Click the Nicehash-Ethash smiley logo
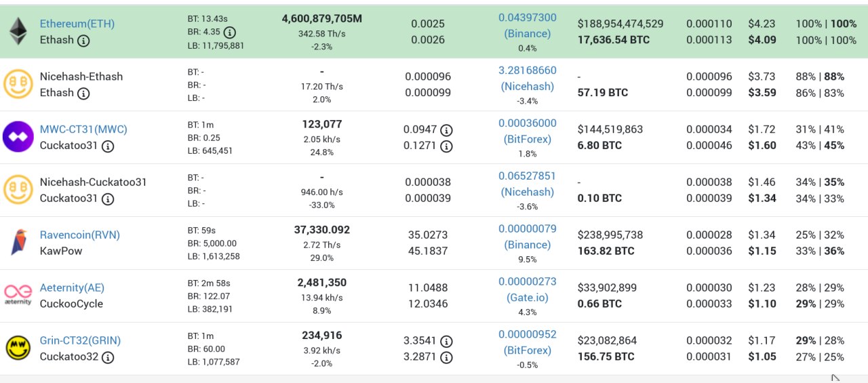 [x=18, y=85]
